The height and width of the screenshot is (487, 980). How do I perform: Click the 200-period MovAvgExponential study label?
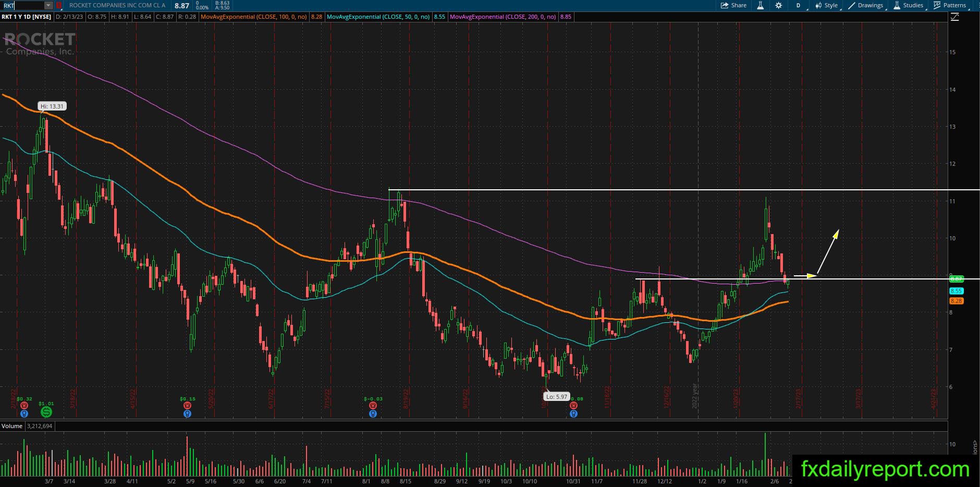503,17
